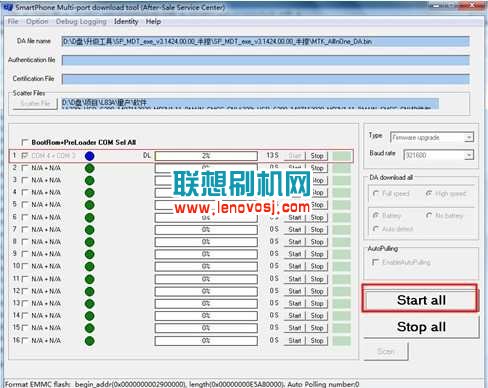488x388 pixels.
Task: Click the Scatter File button
Action: [x=35, y=104]
